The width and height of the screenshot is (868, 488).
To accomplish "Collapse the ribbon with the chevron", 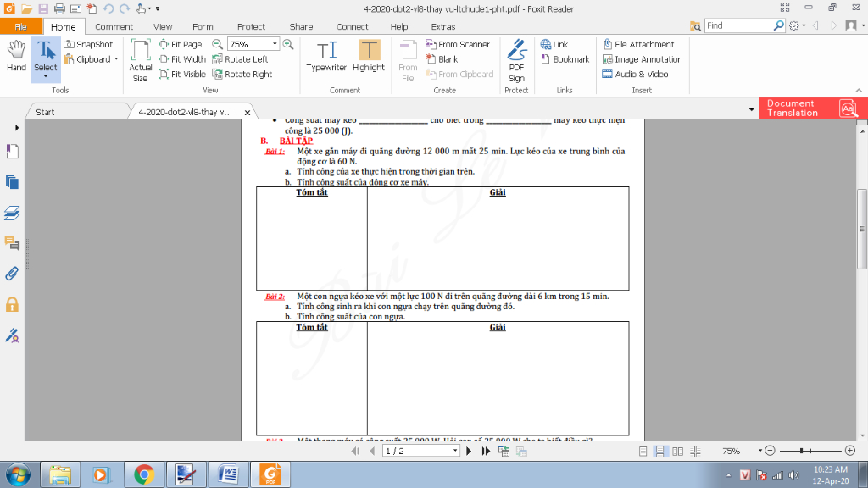I will pos(859,90).
